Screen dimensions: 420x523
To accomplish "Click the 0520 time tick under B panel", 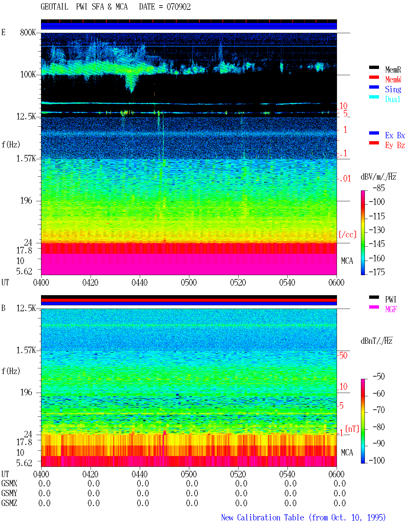I will point(238,474).
